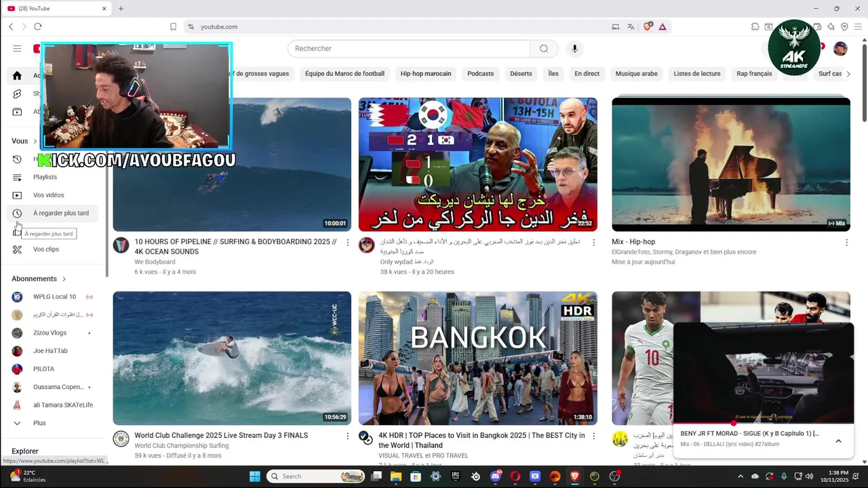
Task: Bookmark this page with the bookmark icon
Action: (x=173, y=26)
